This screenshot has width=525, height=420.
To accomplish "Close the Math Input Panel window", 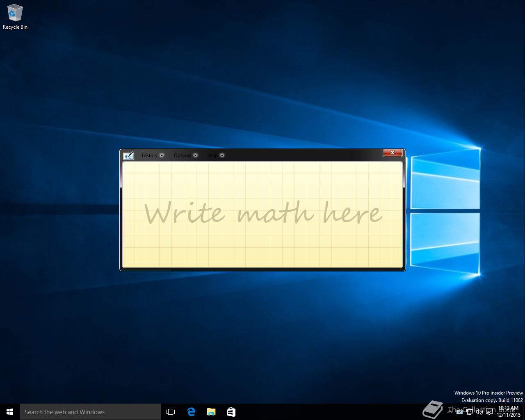I will (393, 153).
